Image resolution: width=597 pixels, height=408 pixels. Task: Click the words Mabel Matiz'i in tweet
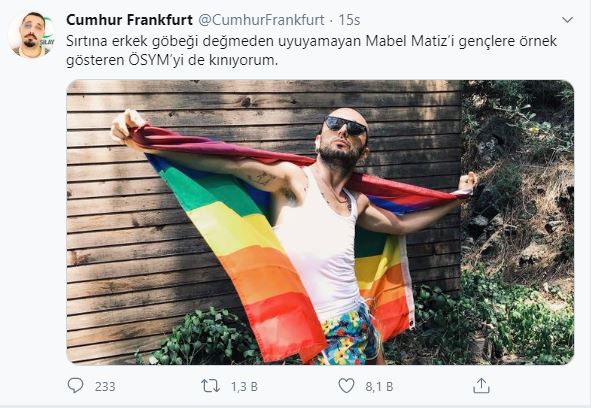tap(409, 41)
